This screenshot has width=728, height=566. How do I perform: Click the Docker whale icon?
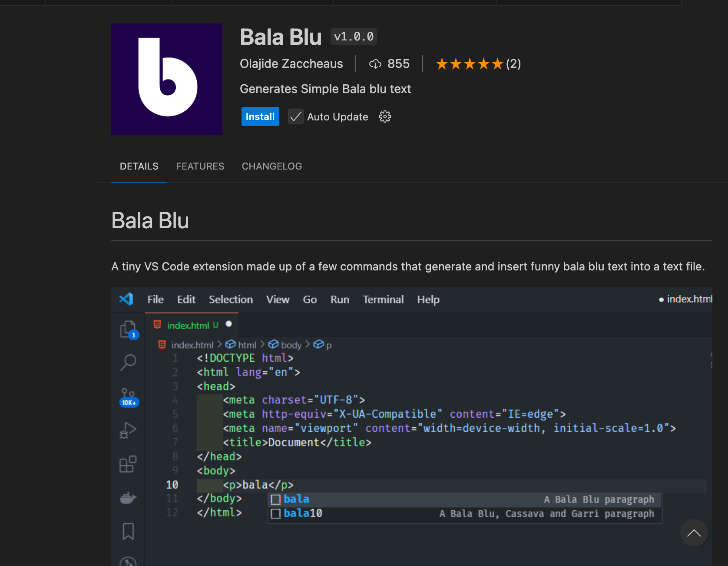[x=128, y=497]
